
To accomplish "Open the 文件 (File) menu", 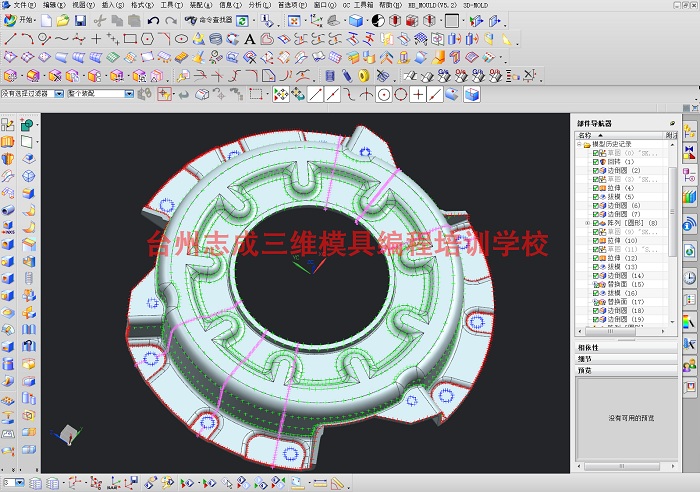I will [24, 5].
